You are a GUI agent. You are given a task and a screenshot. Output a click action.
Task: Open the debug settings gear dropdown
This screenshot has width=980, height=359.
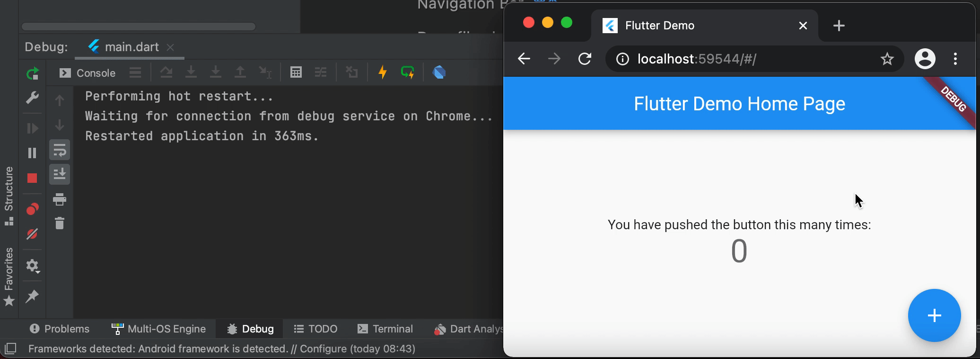click(x=33, y=266)
